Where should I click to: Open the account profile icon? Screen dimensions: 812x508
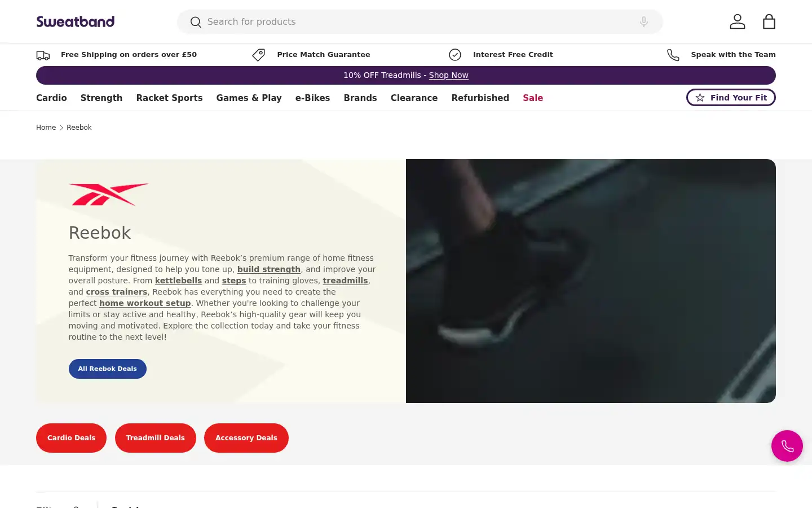[737, 21]
